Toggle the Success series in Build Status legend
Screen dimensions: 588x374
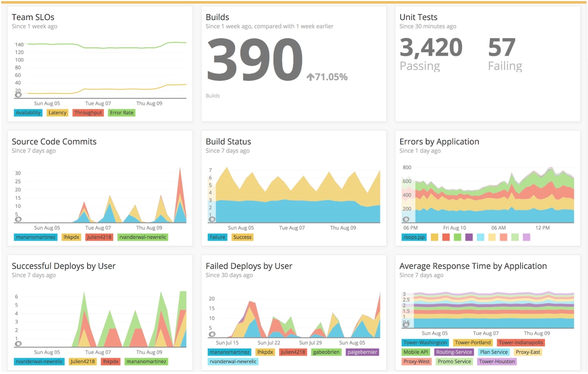coord(242,237)
